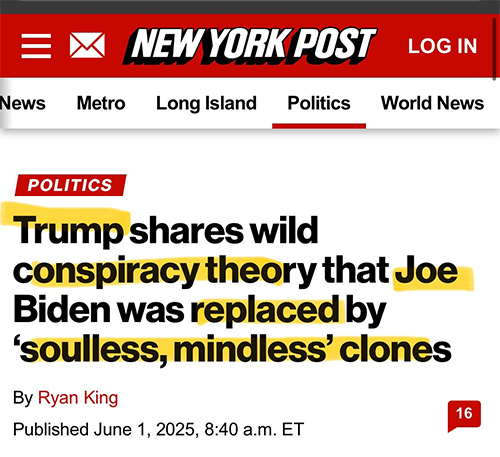Click the LOG IN button
The height and width of the screenshot is (457, 500).
(x=443, y=46)
